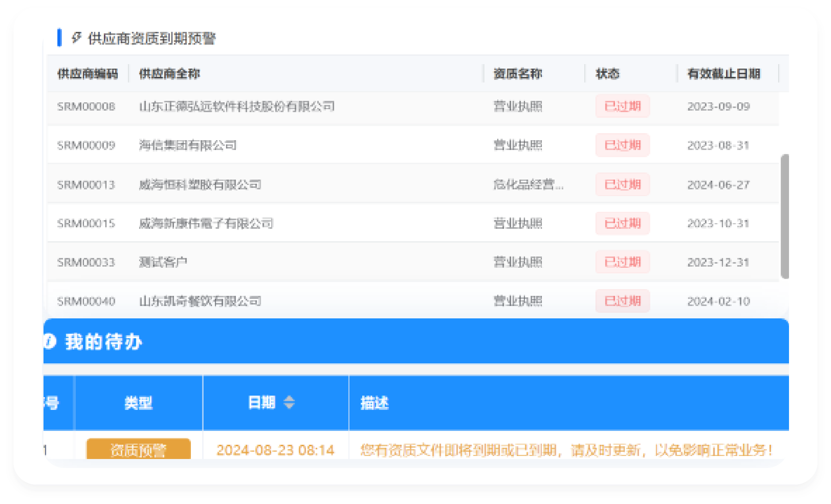
Task: Select the 类型 column header
Action: [139, 403]
